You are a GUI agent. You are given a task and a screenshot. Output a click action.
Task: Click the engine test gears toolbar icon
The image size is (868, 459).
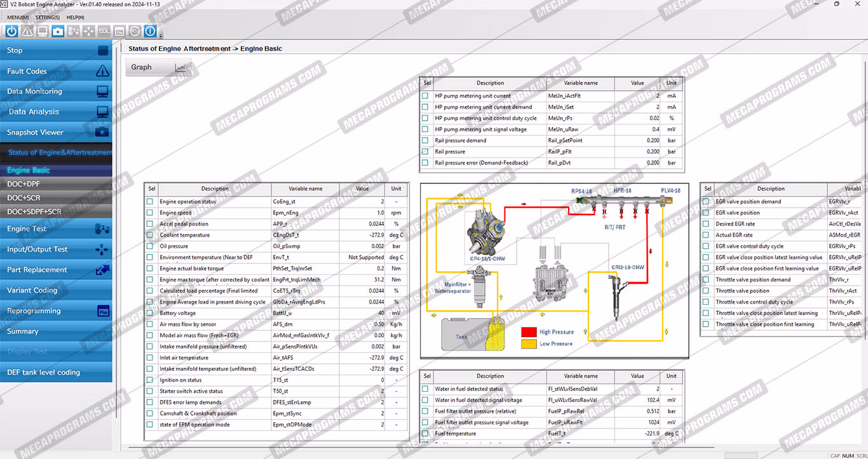[x=73, y=30]
